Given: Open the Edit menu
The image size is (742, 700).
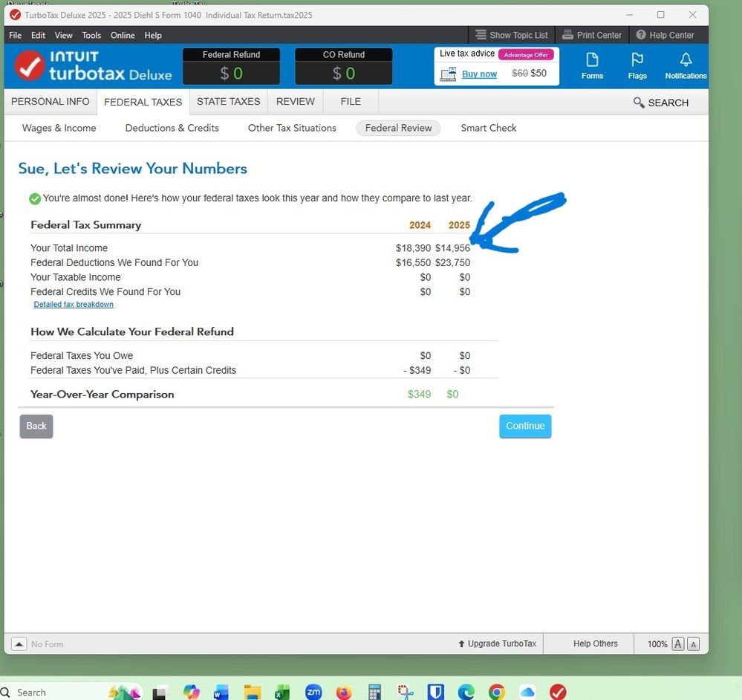Looking at the screenshot, I should (x=38, y=35).
